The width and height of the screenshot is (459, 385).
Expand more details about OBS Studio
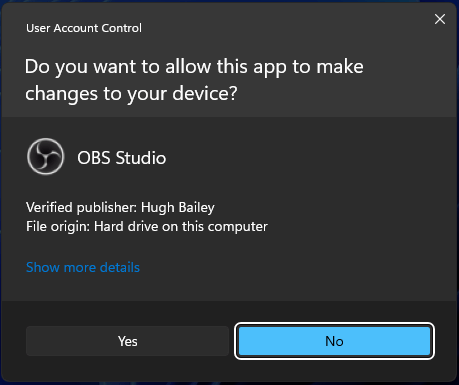click(x=83, y=267)
